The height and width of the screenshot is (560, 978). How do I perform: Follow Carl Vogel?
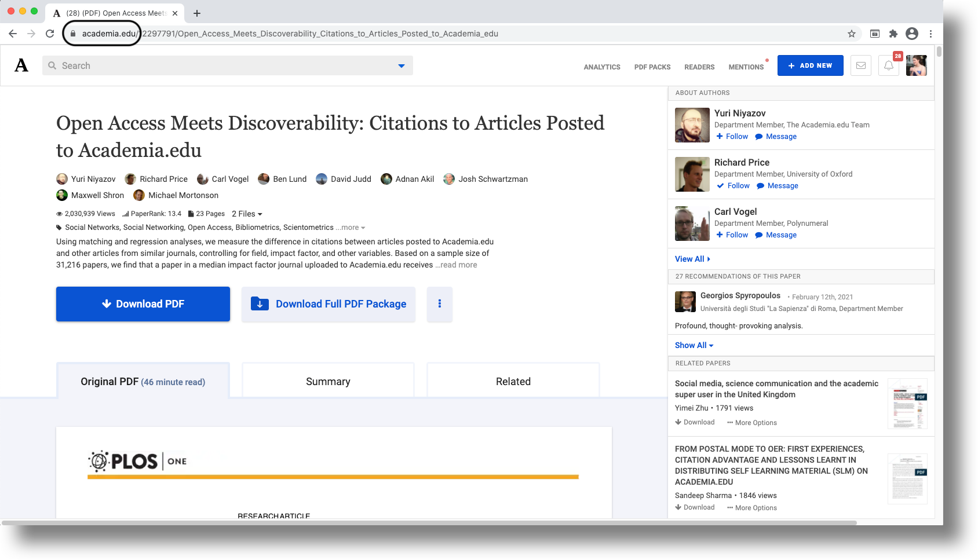click(732, 235)
